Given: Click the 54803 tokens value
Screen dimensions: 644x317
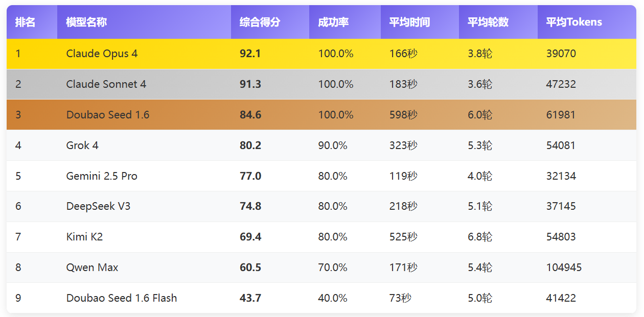Looking at the screenshot, I should click(561, 237).
